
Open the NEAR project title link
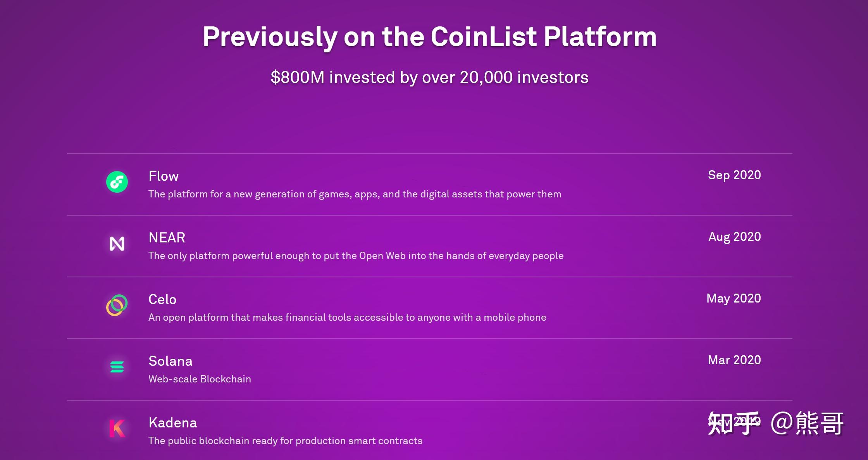[167, 238]
